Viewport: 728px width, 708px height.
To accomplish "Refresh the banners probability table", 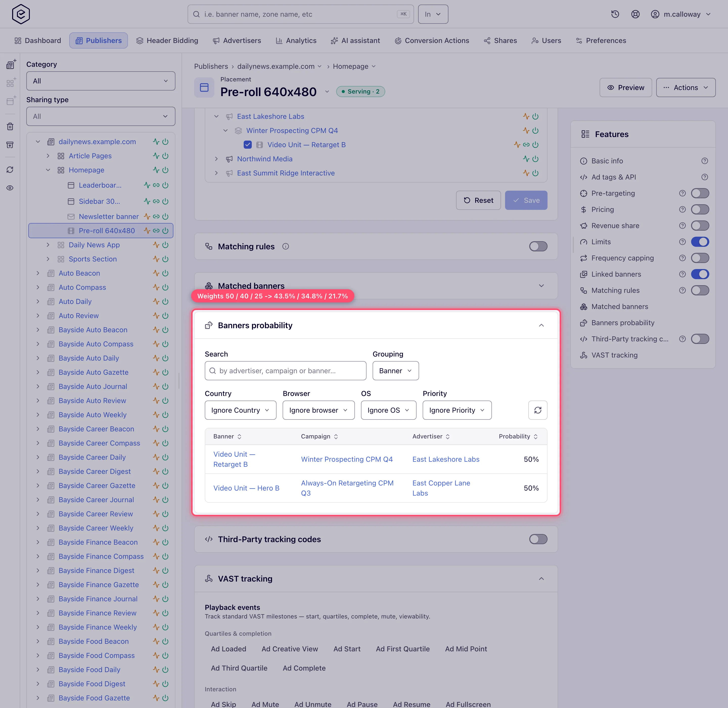I will tap(538, 410).
